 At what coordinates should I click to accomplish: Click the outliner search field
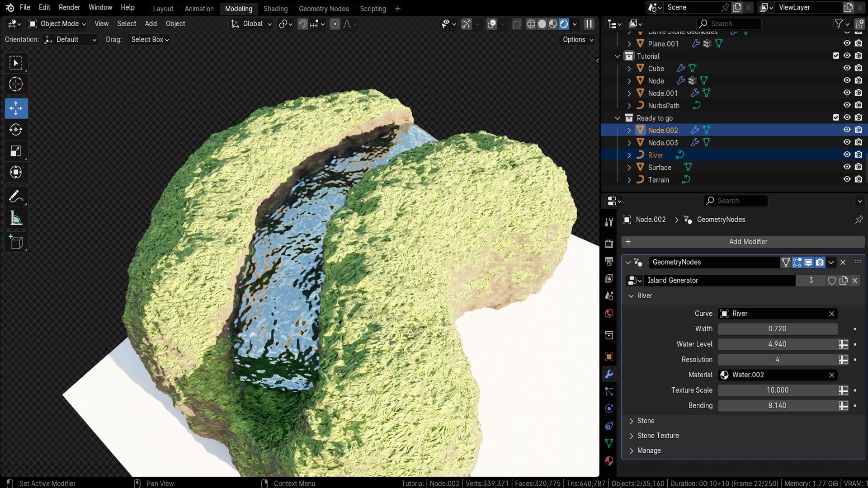pos(728,23)
